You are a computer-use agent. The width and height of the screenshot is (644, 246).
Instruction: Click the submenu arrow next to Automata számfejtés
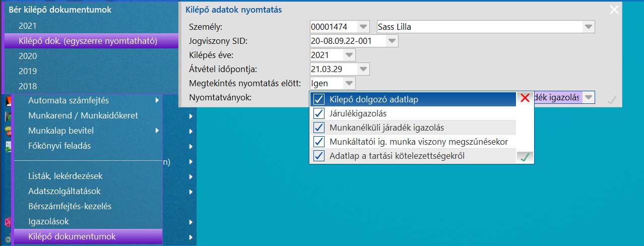click(158, 101)
